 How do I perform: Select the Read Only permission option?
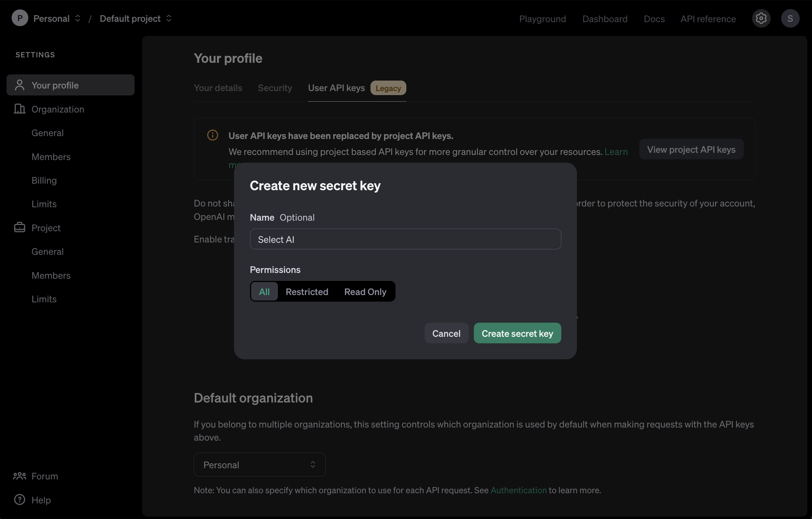[x=365, y=291]
